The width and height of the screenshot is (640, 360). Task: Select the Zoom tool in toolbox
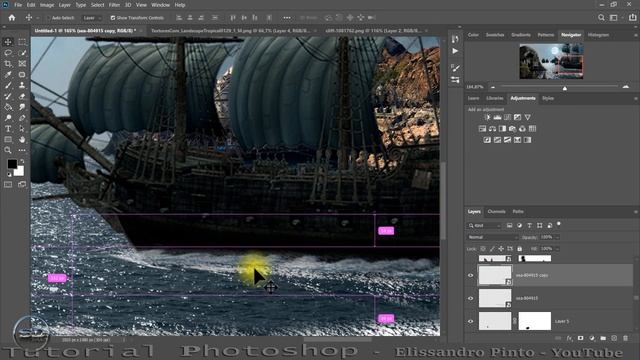tap(8, 150)
